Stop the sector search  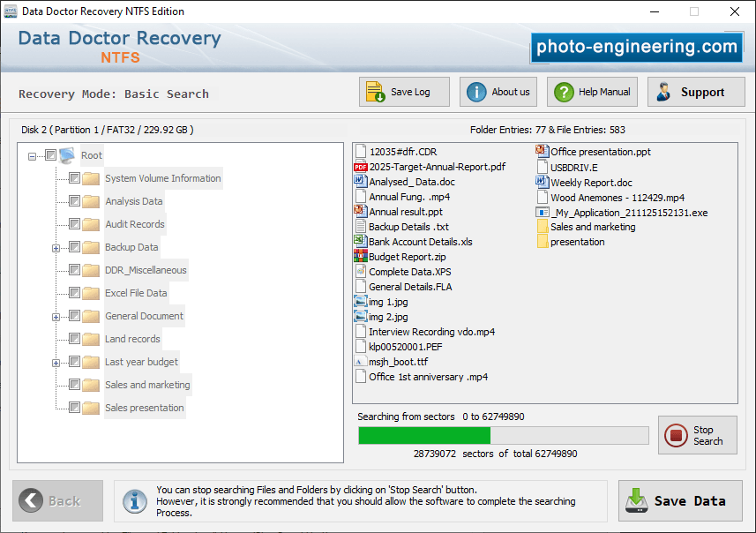(x=698, y=435)
